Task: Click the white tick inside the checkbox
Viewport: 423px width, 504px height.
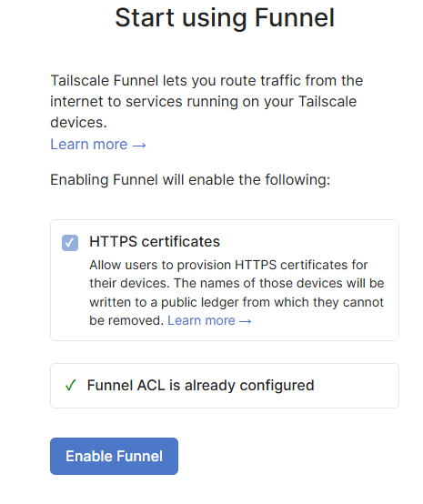Action: tap(70, 243)
